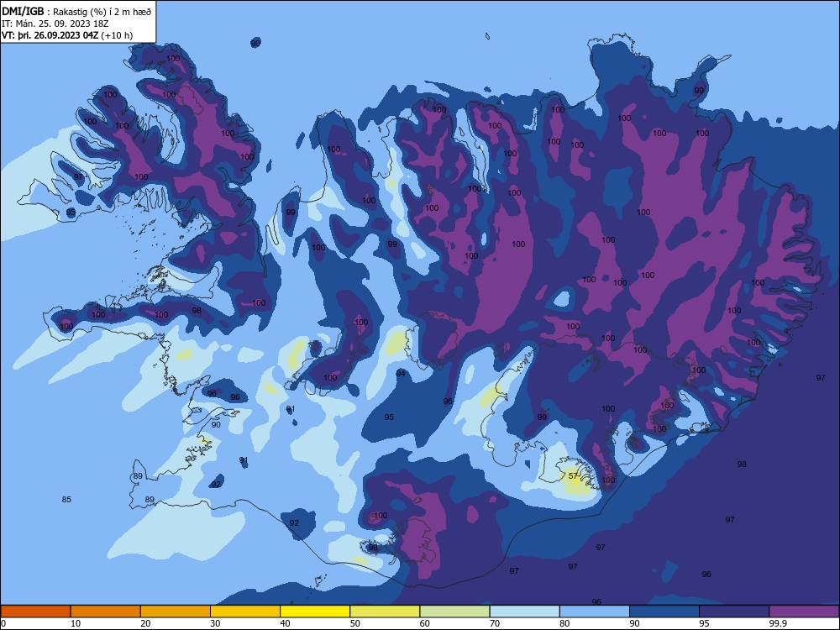Click the 70–80% very light blue swatch
This screenshot has height=630, width=840.
tap(525, 612)
